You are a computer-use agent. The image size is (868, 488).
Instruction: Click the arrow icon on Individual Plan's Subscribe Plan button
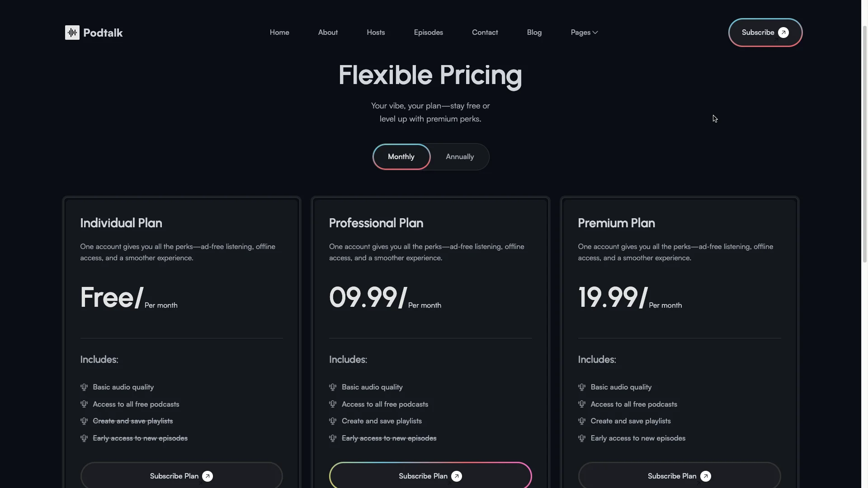point(208,476)
